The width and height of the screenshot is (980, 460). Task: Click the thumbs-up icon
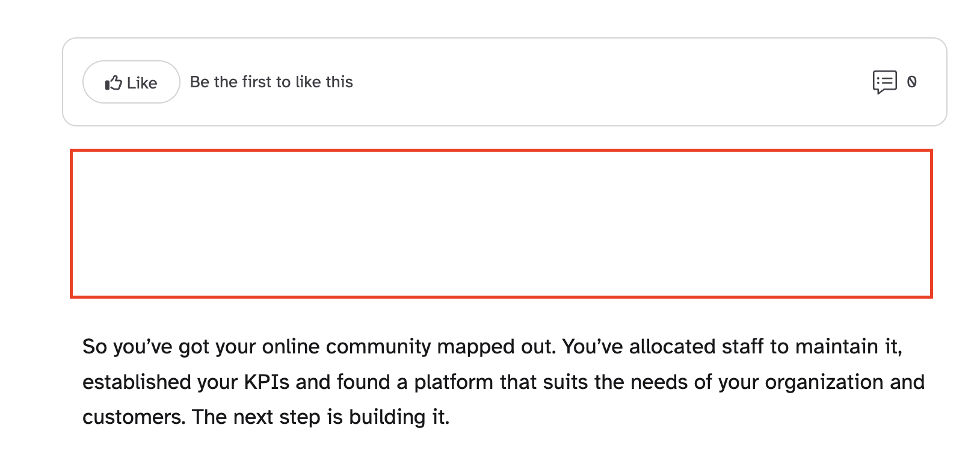113,82
